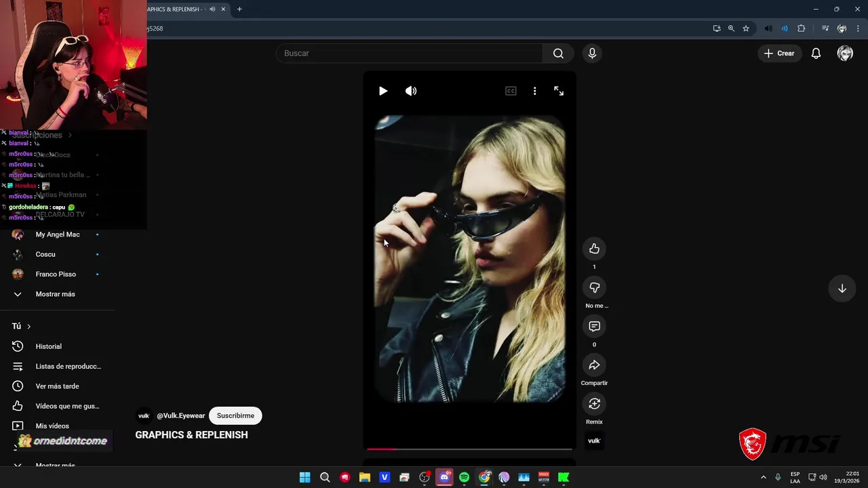Install app from the address bar icon
This screenshot has height=488, width=868.
(x=717, y=28)
